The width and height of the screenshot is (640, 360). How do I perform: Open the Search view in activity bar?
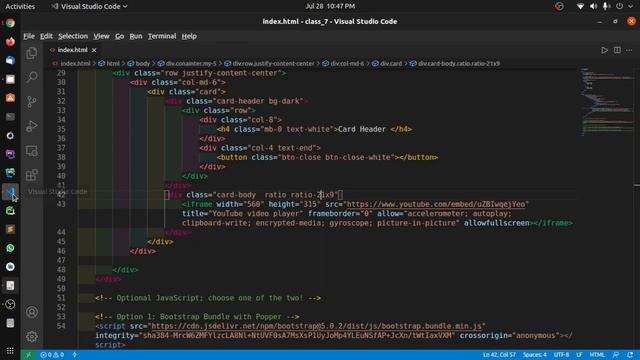(x=32, y=77)
